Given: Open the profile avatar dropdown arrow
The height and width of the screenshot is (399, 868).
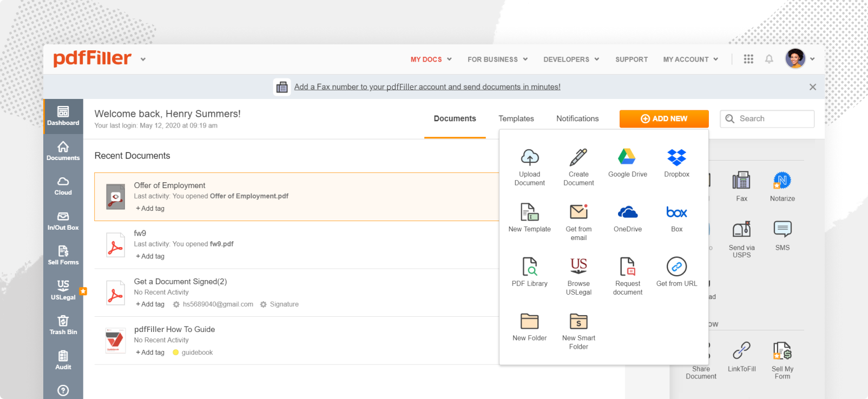Looking at the screenshot, I should pos(812,59).
